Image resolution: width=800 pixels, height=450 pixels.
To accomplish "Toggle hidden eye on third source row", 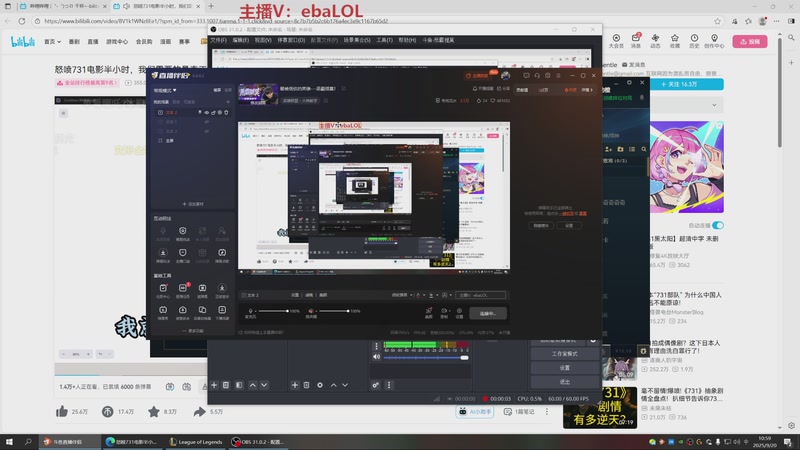I will tap(207, 131).
